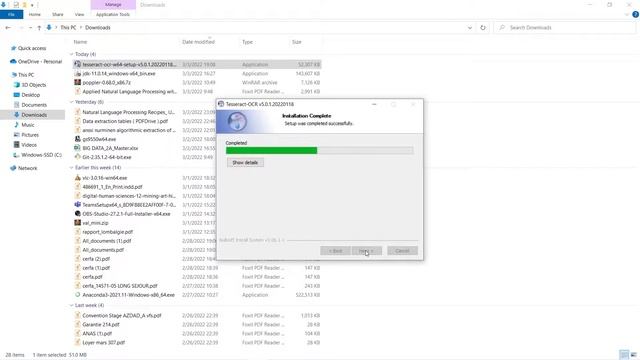Select Garantie 214.pdf file
The height and width of the screenshot is (360, 640).
101,324
